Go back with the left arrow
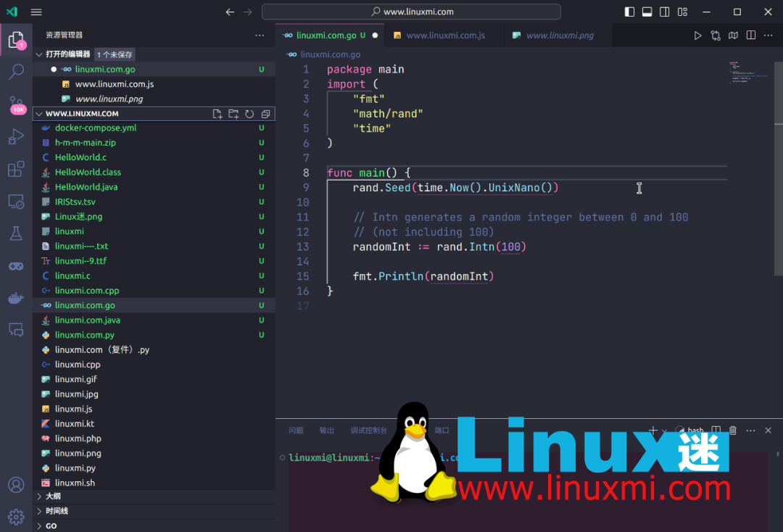783x532 pixels. tap(230, 12)
